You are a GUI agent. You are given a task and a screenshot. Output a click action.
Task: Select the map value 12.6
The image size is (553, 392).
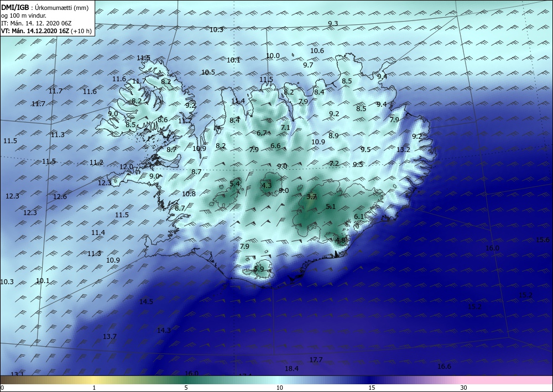[60, 197]
